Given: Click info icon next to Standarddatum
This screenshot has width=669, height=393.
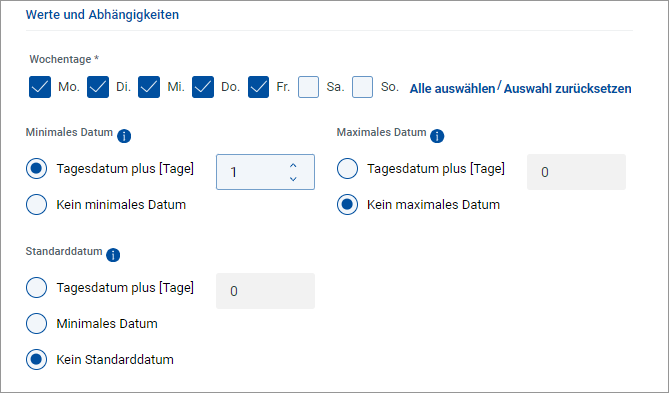Looking at the screenshot, I should [x=113, y=255].
